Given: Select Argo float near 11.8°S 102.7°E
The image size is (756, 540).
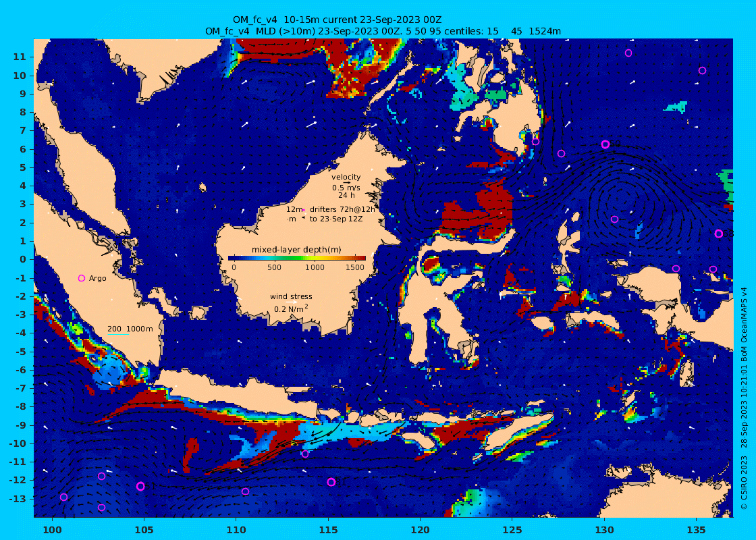Looking at the screenshot, I should pos(102,477).
